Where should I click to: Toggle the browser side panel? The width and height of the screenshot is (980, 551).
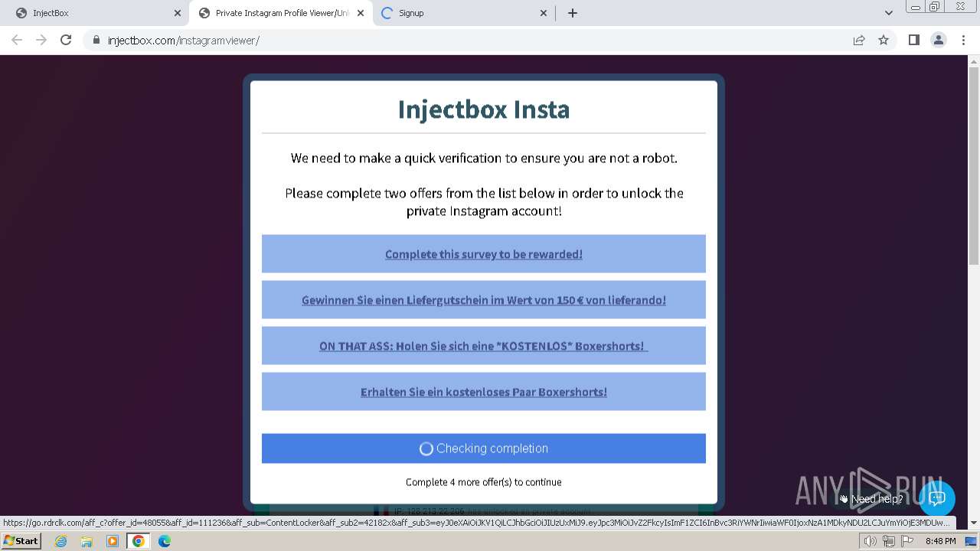click(x=913, y=41)
